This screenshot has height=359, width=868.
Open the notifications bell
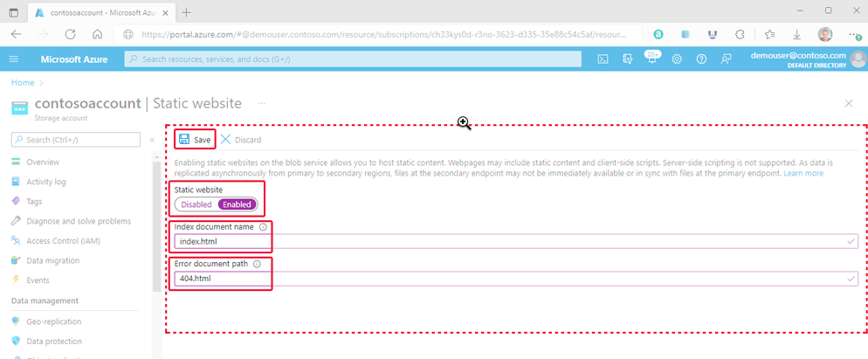click(651, 59)
